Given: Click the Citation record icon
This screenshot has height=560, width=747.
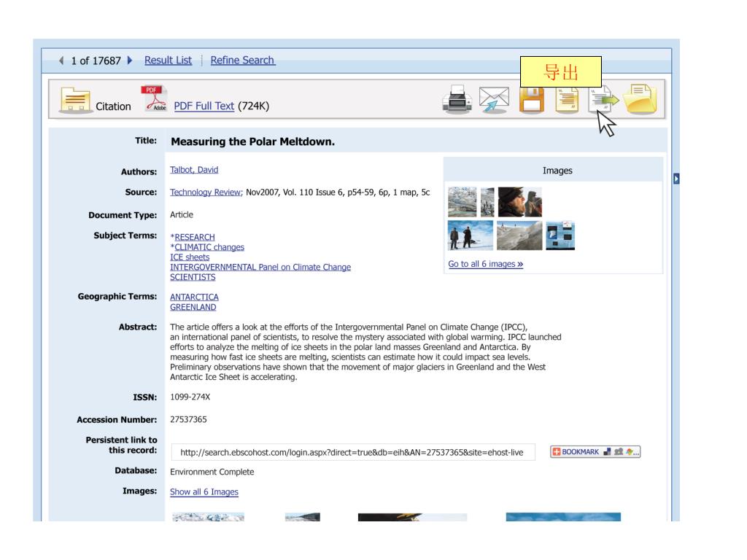Looking at the screenshot, I should tap(75, 100).
